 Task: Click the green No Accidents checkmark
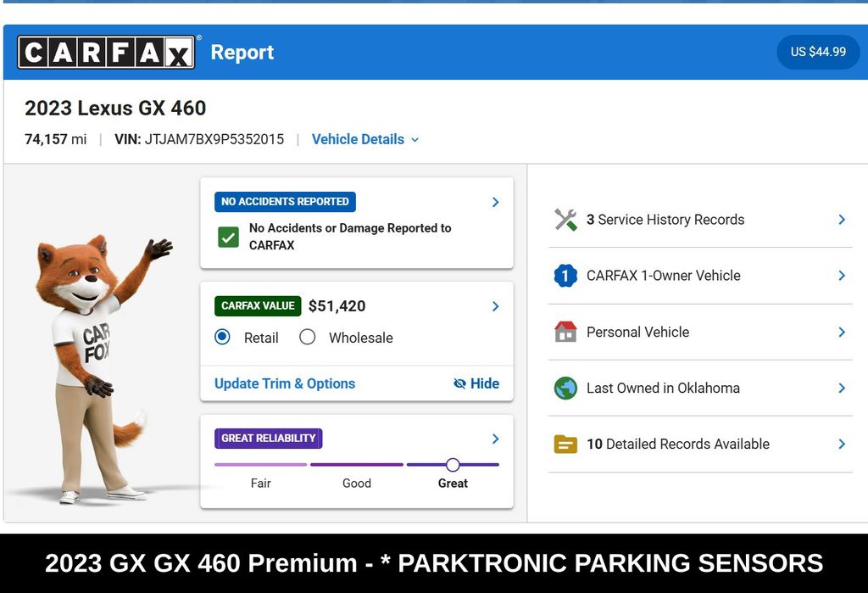coord(228,237)
